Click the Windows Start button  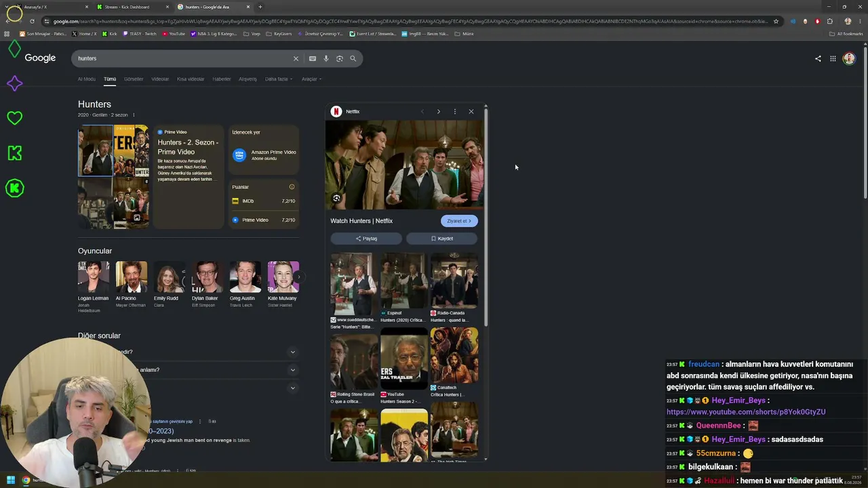pos(11,481)
